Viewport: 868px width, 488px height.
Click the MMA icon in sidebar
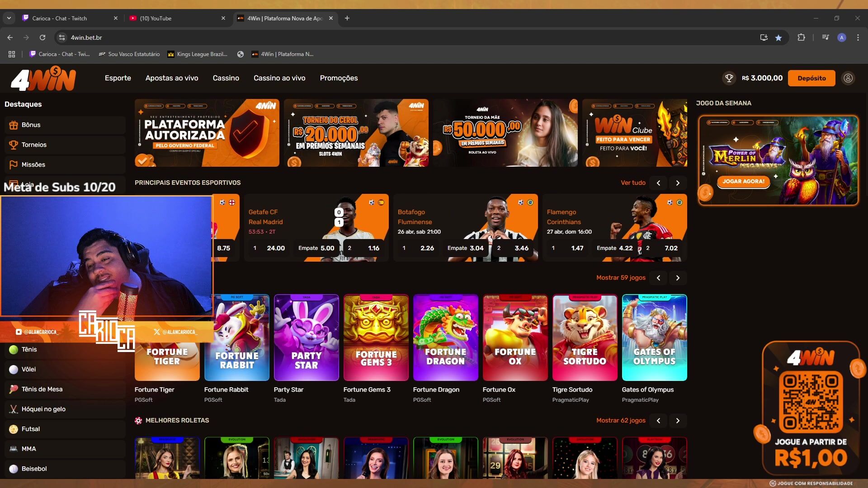tap(14, 449)
